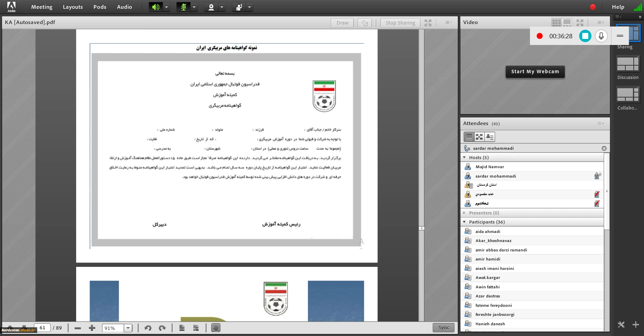Click the raise hand status icon
Screen dimensions: 644x336
pos(239,7)
